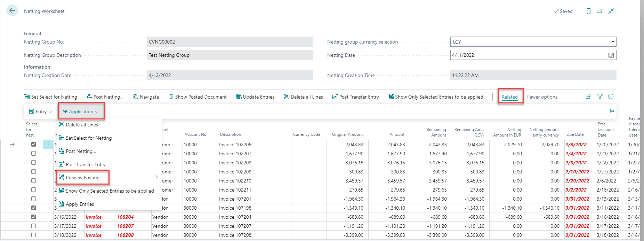Open the filter pane funnel icon
This screenshot has width=644, height=241.
pyautogui.click(x=600, y=96)
